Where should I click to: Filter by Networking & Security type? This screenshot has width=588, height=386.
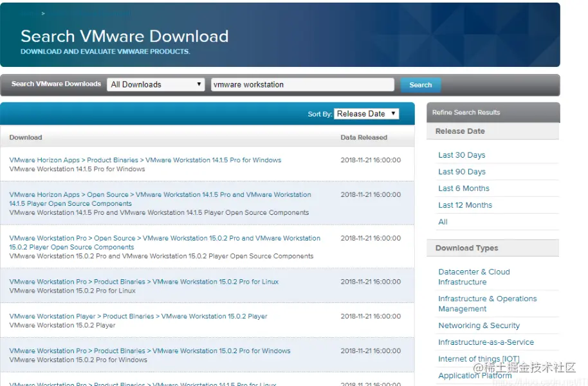click(x=479, y=326)
